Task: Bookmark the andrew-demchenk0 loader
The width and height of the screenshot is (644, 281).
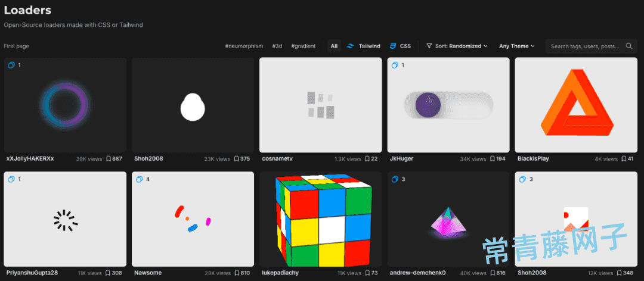Action: pyautogui.click(x=493, y=273)
